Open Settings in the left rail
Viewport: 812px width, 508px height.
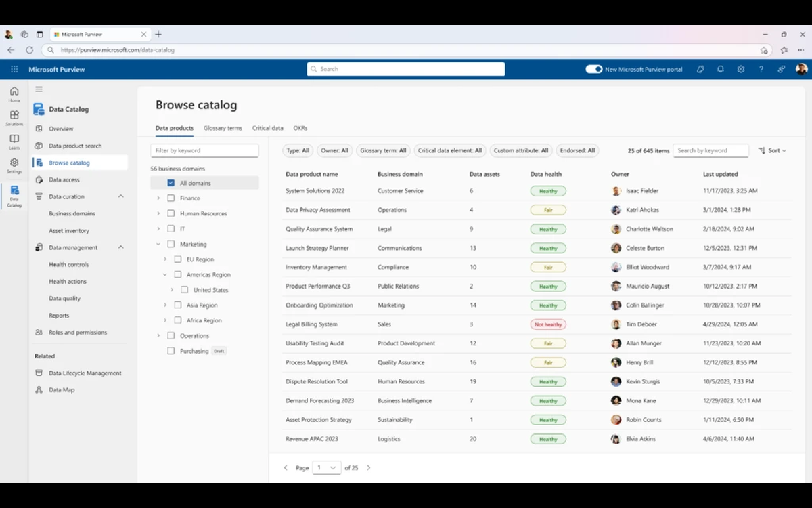14,165
